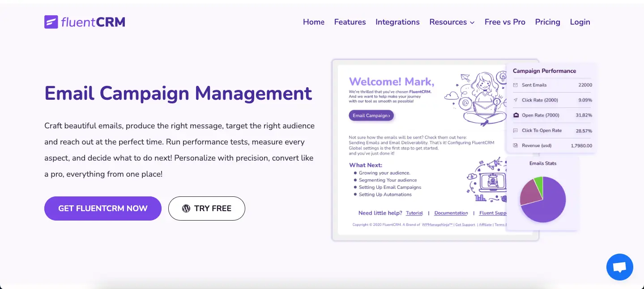Open the Home menu item

tap(314, 22)
